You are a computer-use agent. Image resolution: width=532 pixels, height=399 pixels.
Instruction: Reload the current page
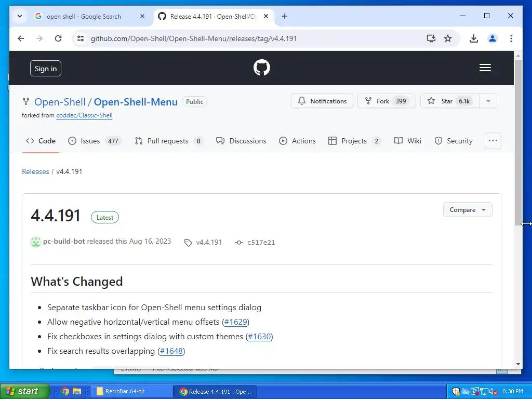58,38
